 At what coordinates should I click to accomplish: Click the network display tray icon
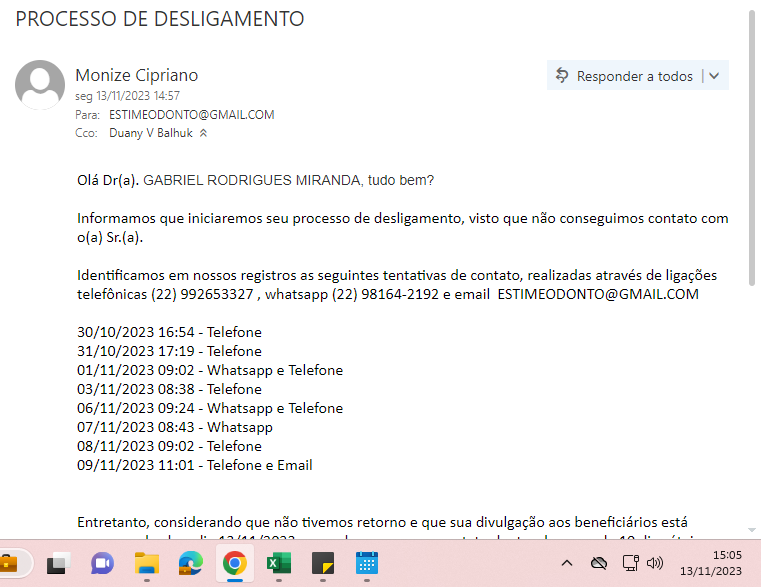tap(630, 563)
